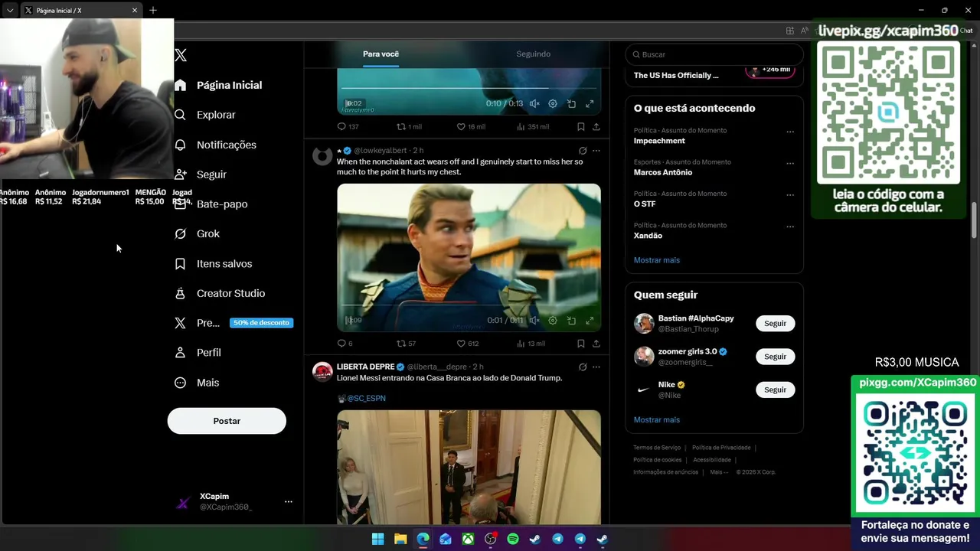Enter fullscreen on the top video
The width and height of the screenshot is (980, 551).
point(590,103)
